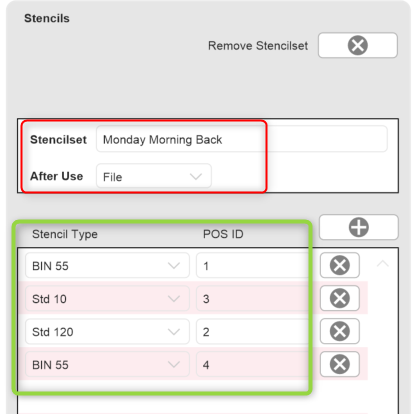Image resolution: width=414 pixels, height=414 pixels.
Task: Select the POS ID field containing 3
Action: point(254,298)
